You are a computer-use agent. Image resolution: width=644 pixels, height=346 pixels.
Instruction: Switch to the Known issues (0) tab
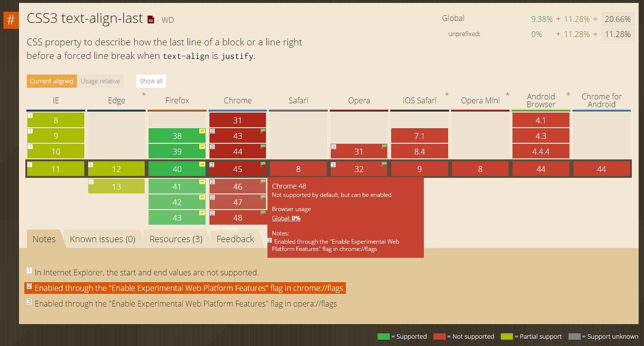(103, 239)
